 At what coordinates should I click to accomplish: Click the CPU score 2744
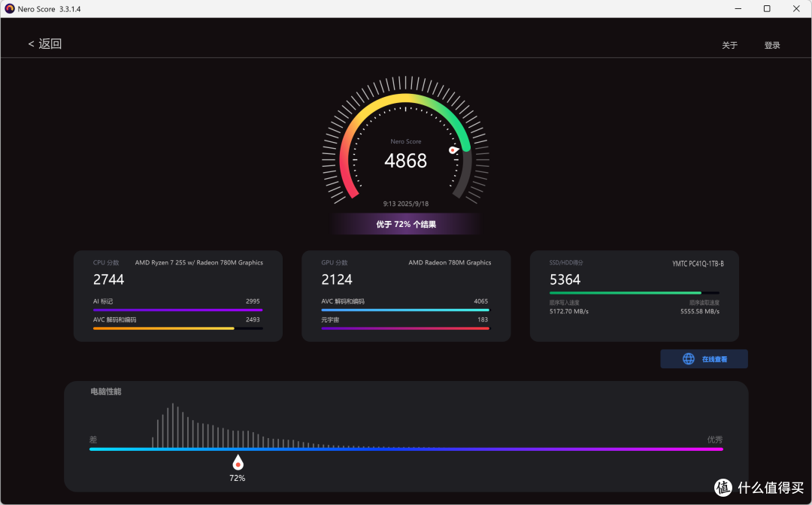click(x=108, y=280)
